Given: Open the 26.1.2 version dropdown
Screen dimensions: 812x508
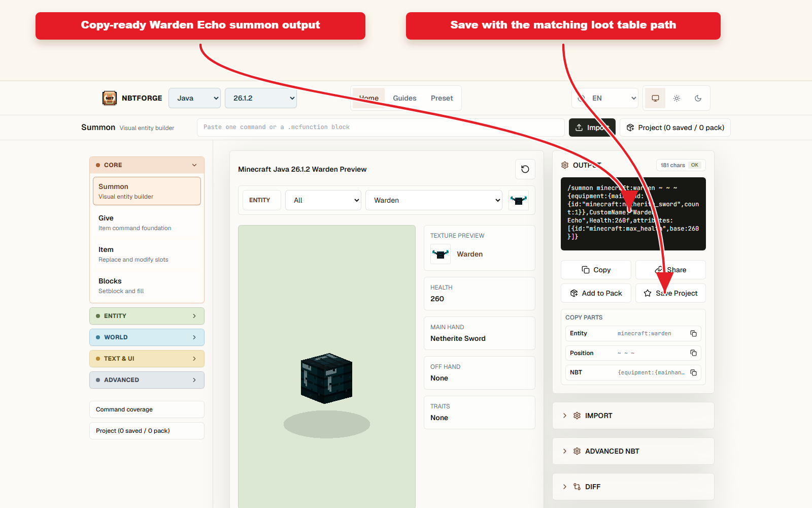Looking at the screenshot, I should click(x=261, y=98).
